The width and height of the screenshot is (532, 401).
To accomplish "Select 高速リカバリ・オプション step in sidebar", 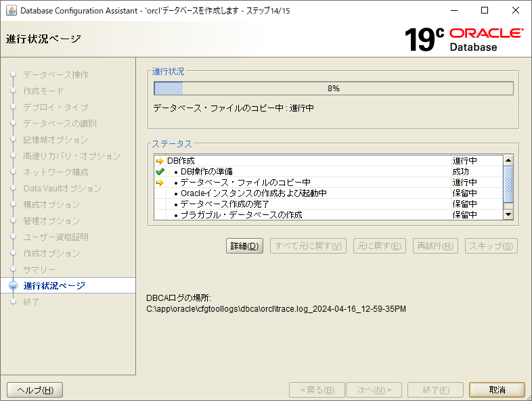I will [72, 156].
